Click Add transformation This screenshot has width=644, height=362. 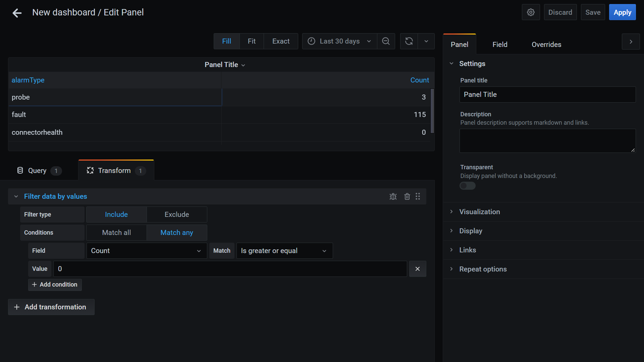[x=51, y=307]
